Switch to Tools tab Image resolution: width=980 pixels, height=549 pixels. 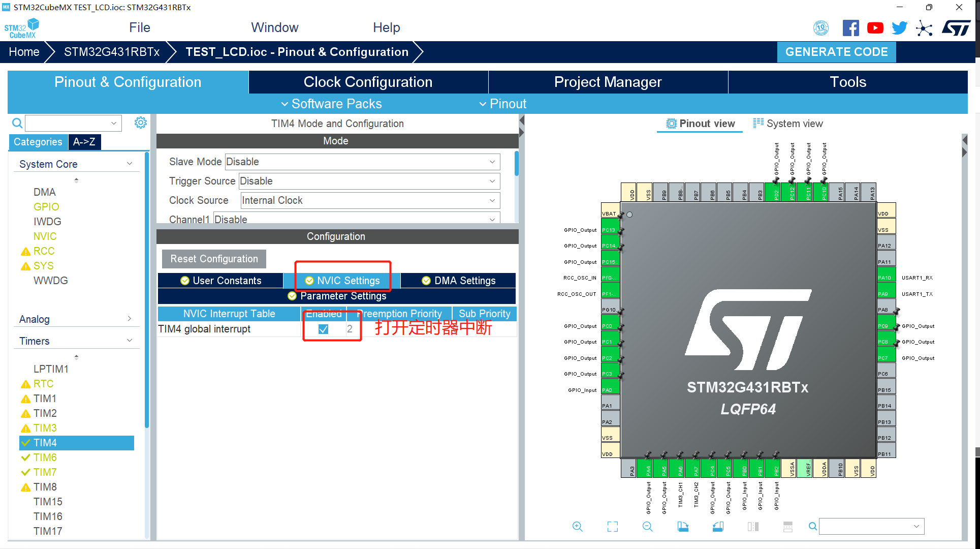point(848,82)
